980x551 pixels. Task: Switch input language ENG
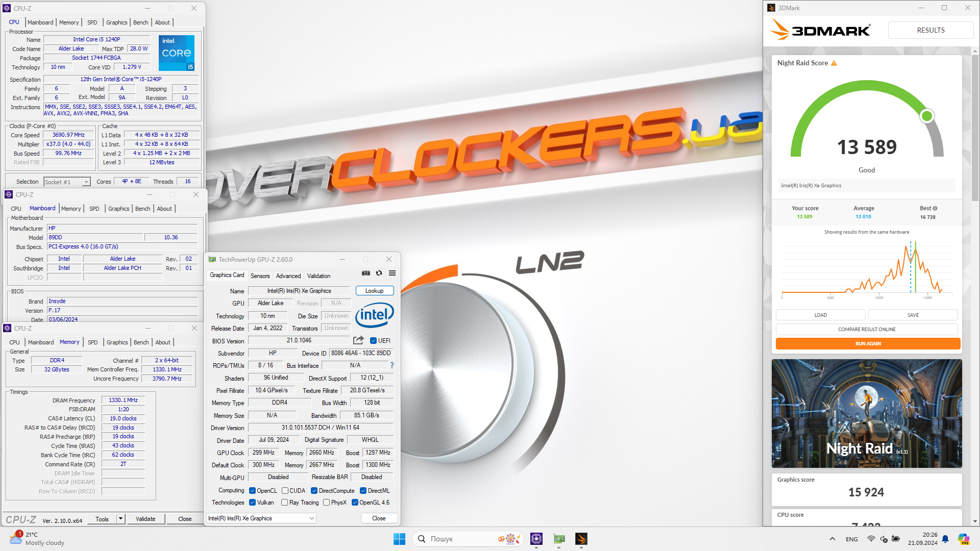coord(851,539)
